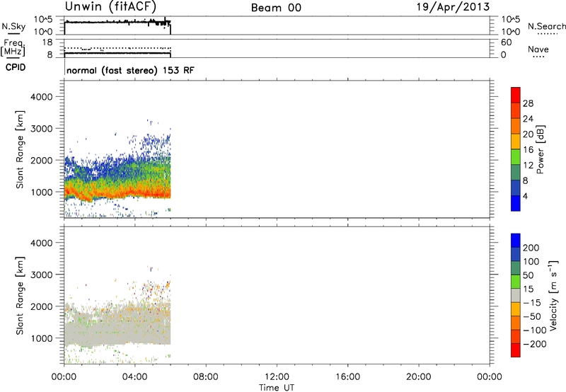Click the '60' Nave axis value
This screenshot has width=566, height=392.
507,42
